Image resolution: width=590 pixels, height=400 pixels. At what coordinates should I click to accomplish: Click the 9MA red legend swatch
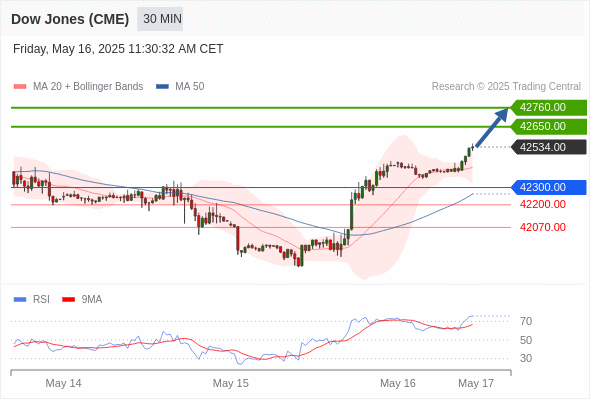[x=68, y=300]
